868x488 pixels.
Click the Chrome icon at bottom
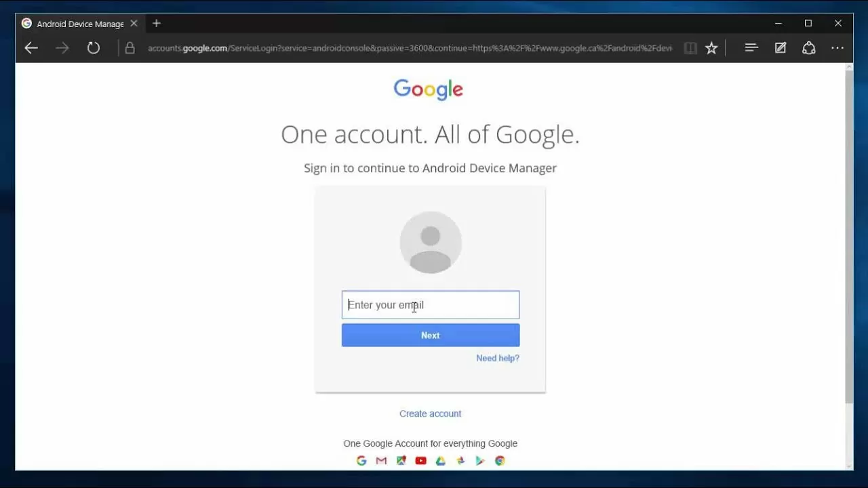[x=500, y=461]
